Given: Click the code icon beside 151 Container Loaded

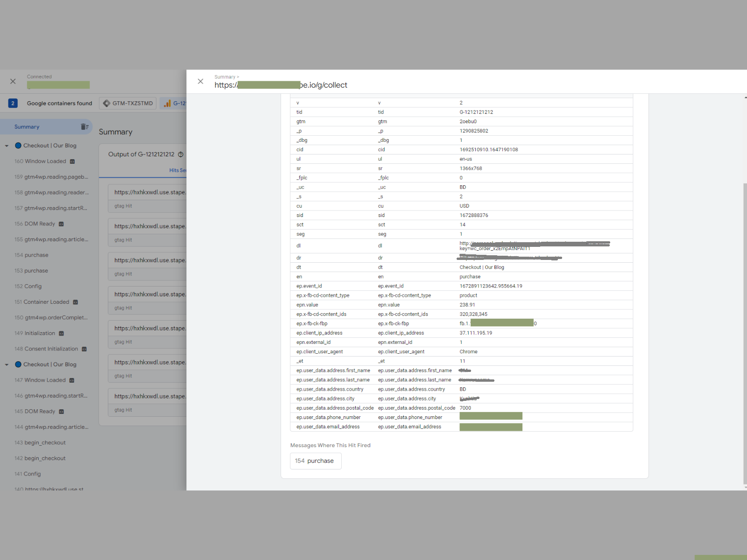Looking at the screenshot, I should (75, 302).
